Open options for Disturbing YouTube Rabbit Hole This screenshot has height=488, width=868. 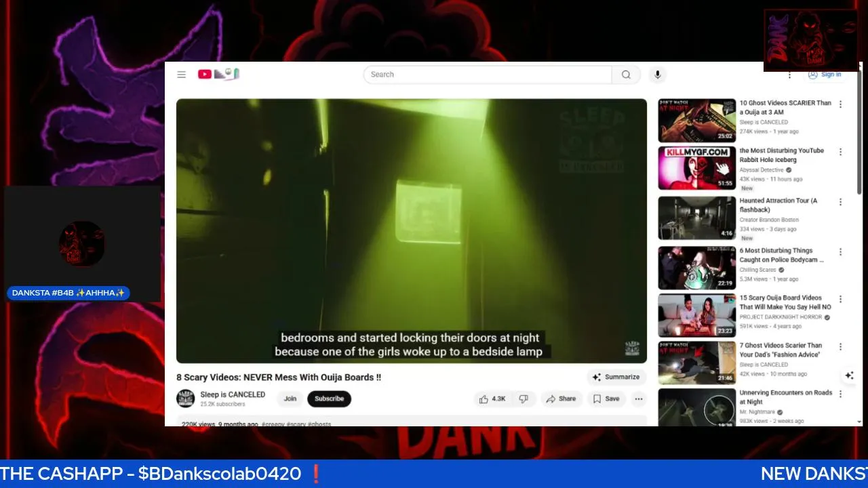click(x=840, y=152)
